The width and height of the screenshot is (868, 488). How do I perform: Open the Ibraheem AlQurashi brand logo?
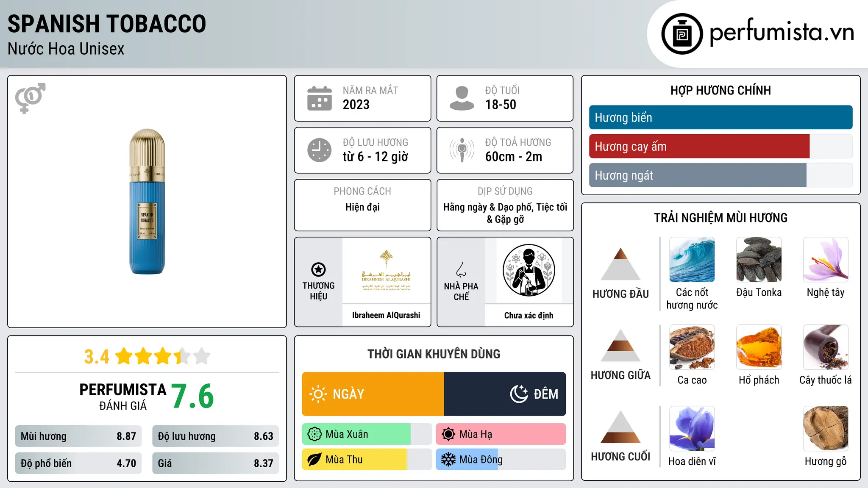pos(386,270)
